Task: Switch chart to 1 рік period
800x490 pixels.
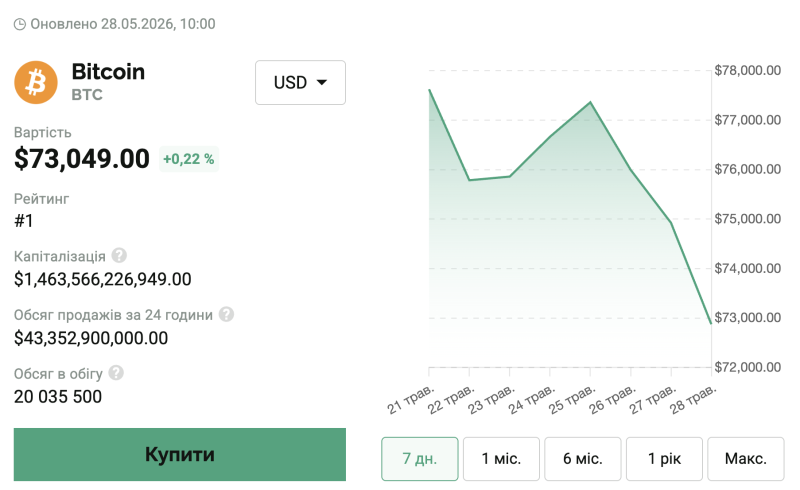Action: tap(664, 459)
